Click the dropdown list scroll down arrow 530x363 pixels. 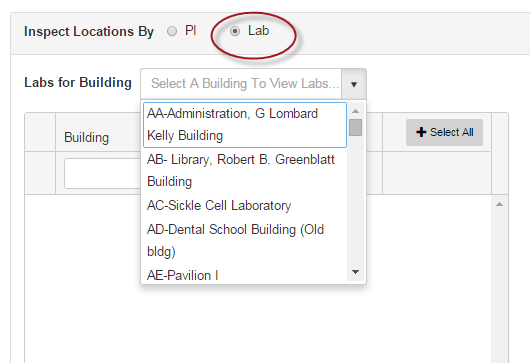pos(355,272)
